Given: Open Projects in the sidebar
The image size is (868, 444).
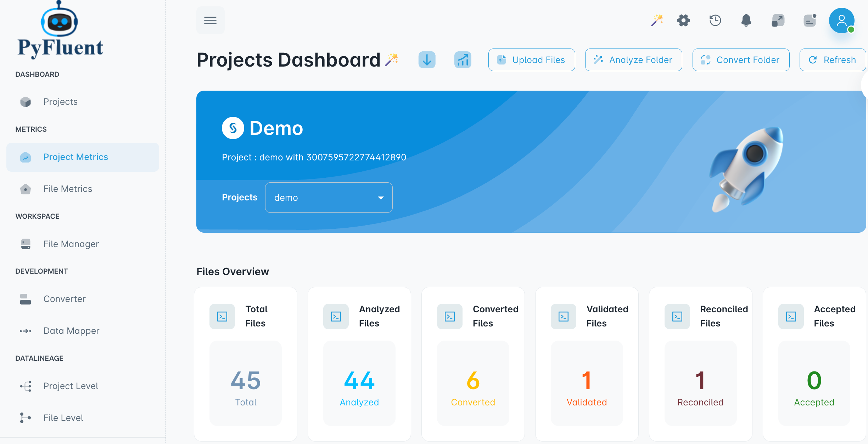Looking at the screenshot, I should [83, 102].
